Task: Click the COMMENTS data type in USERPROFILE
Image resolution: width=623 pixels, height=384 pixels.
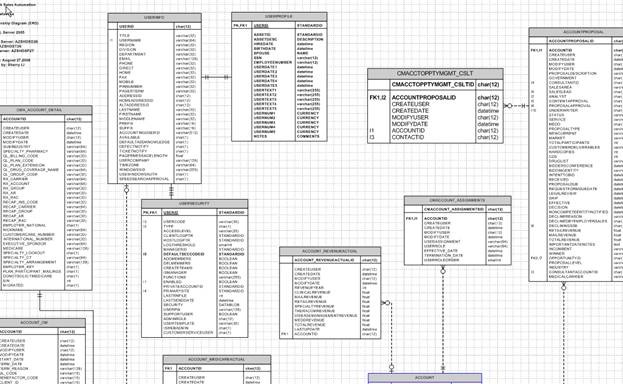Action: click(308, 136)
